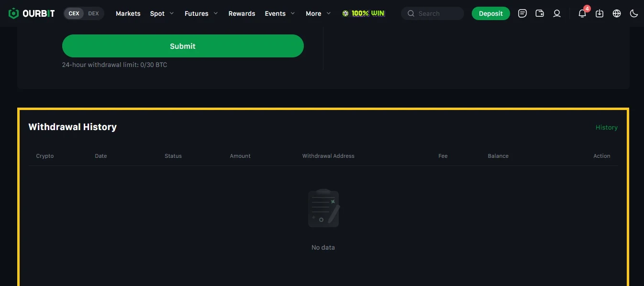The width and height of the screenshot is (644, 286).
Task: Click the Fee column header
Action: (x=443, y=156)
